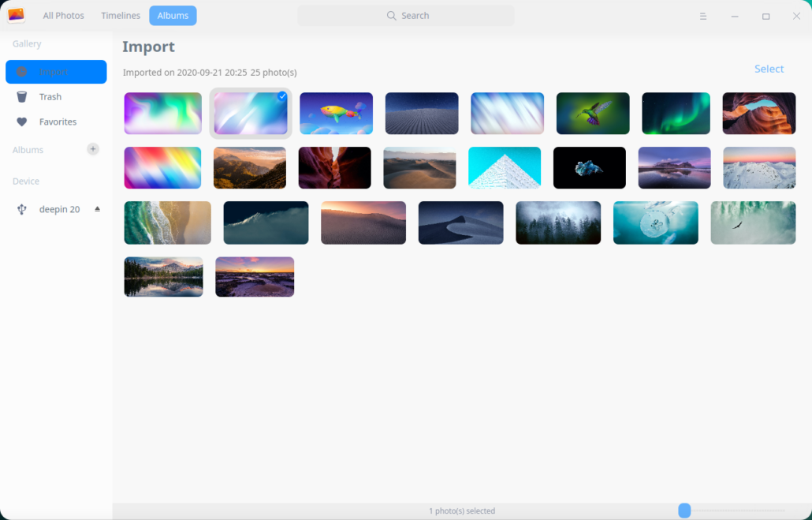This screenshot has width=812, height=520.
Task: Switch to the Timelines tab
Action: [x=121, y=16]
